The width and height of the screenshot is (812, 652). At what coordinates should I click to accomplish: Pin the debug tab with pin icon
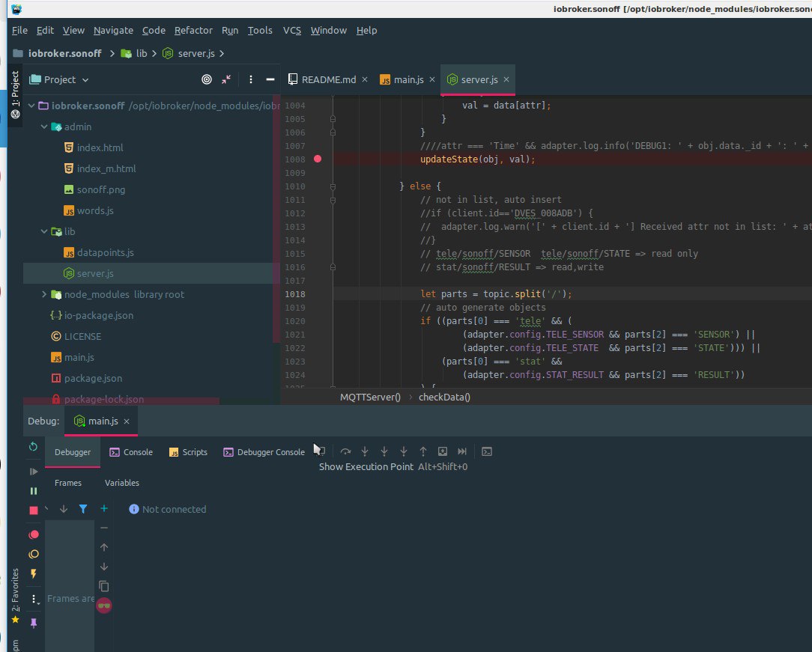click(34, 623)
